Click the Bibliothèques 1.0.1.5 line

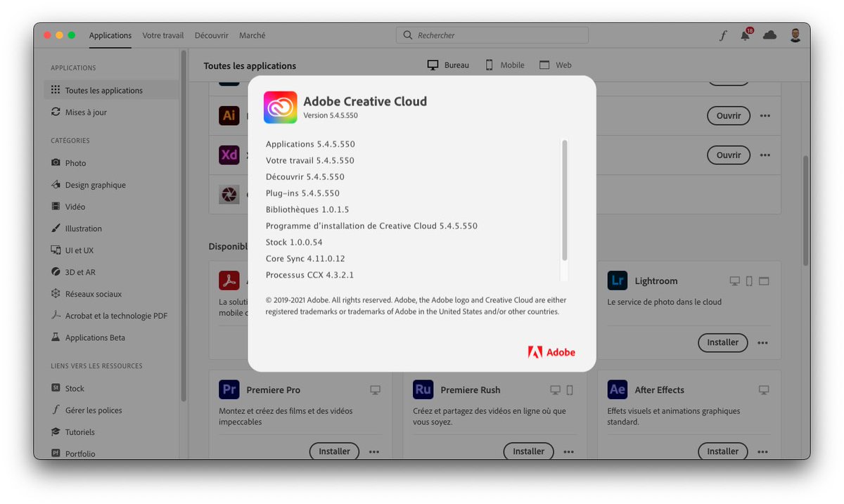pos(307,209)
